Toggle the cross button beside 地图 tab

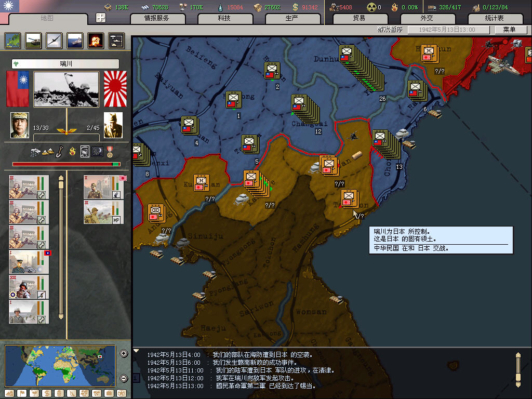(101, 18)
